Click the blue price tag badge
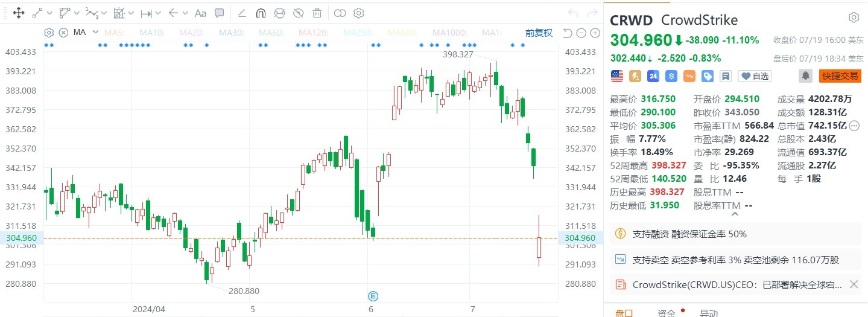The height and width of the screenshot is (317, 868). point(708,76)
